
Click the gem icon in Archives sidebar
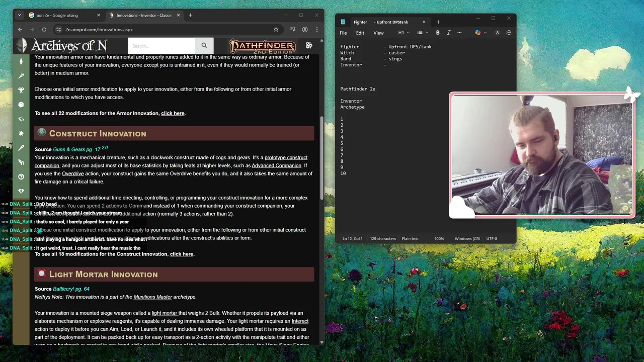coord(21,191)
